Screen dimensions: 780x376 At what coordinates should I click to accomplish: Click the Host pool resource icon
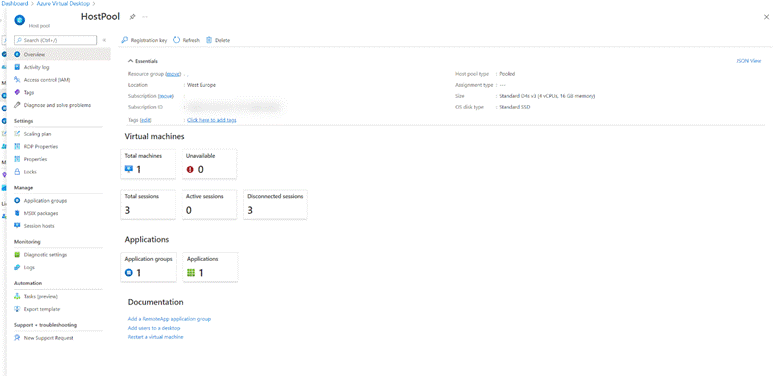point(19,20)
